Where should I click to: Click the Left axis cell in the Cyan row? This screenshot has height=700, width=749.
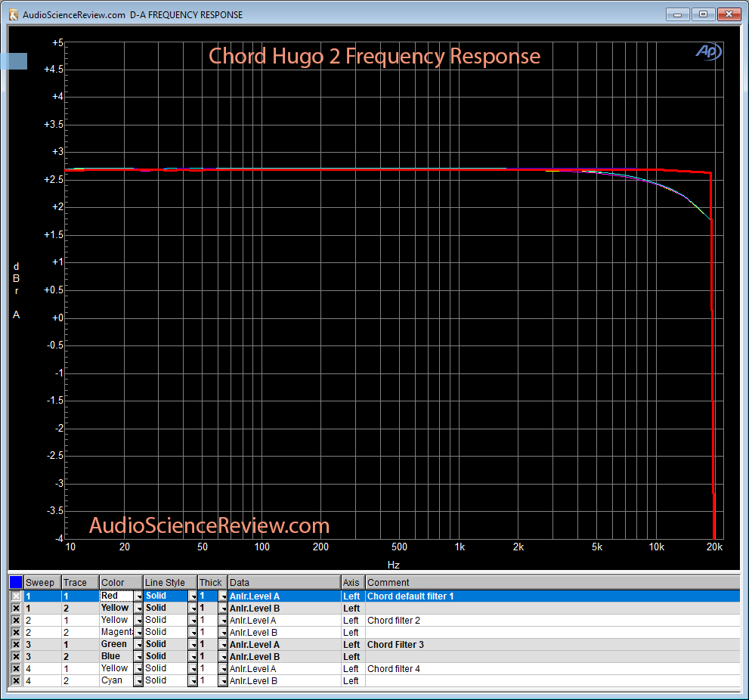point(353,681)
